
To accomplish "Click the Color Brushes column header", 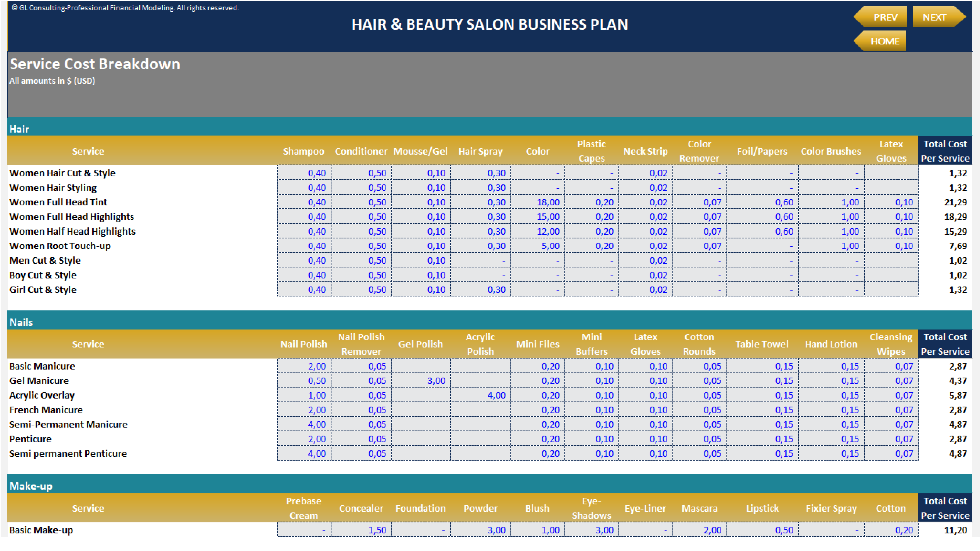I will tap(831, 151).
